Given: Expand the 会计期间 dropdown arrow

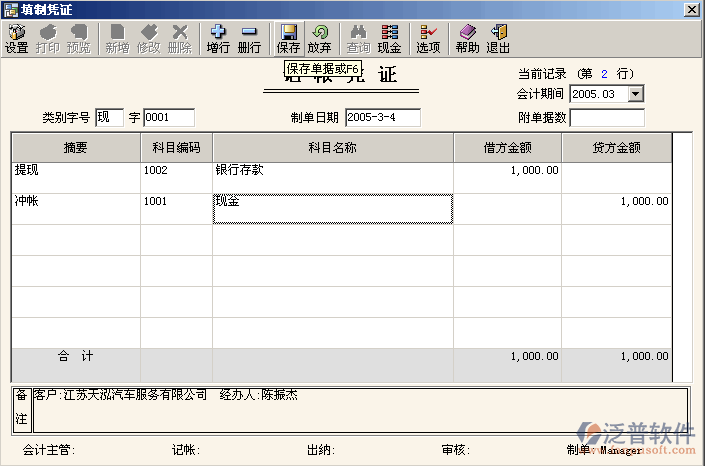Looking at the screenshot, I should (x=635, y=94).
